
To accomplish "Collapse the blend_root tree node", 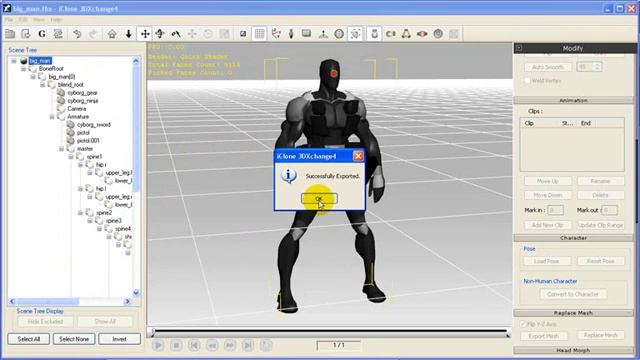I will (42, 84).
